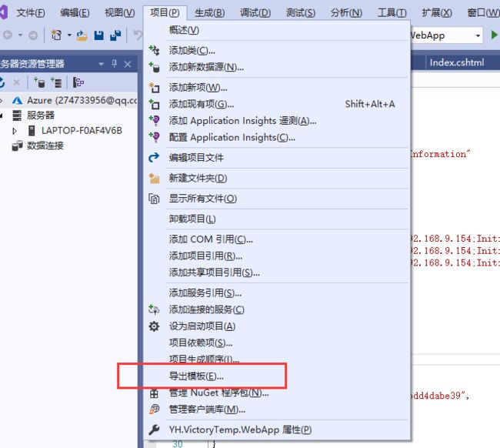Open the new project dropdown arrow

[x=69, y=35]
